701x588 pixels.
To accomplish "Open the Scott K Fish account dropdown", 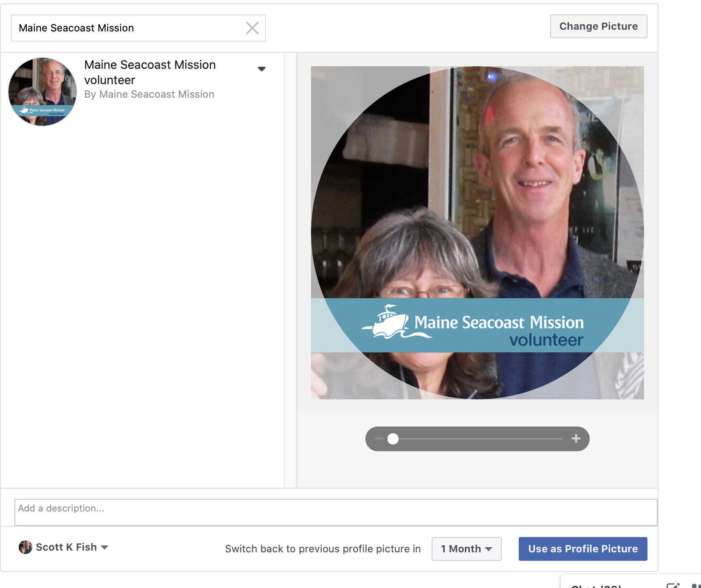I will [105, 547].
